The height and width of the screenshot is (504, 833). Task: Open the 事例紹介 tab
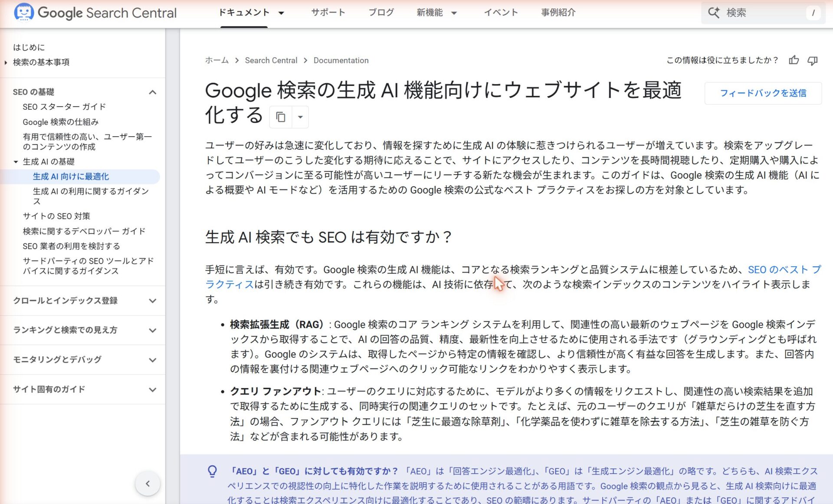(x=558, y=13)
